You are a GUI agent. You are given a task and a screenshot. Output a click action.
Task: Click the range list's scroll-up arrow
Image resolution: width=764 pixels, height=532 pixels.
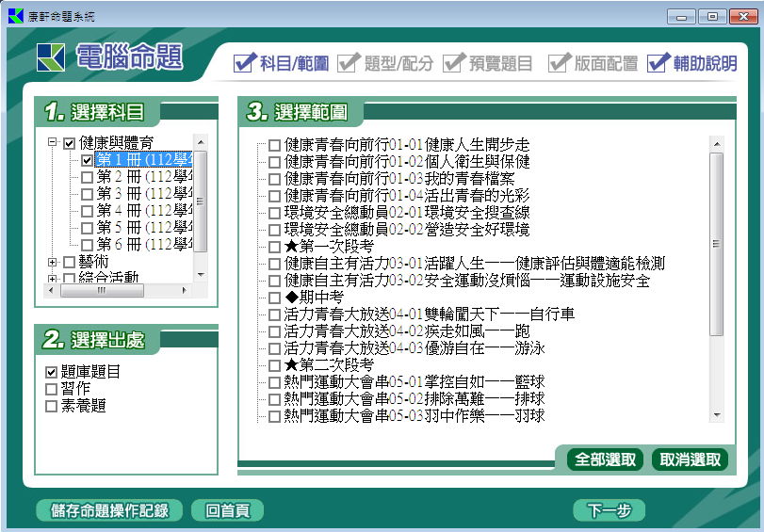(716, 144)
